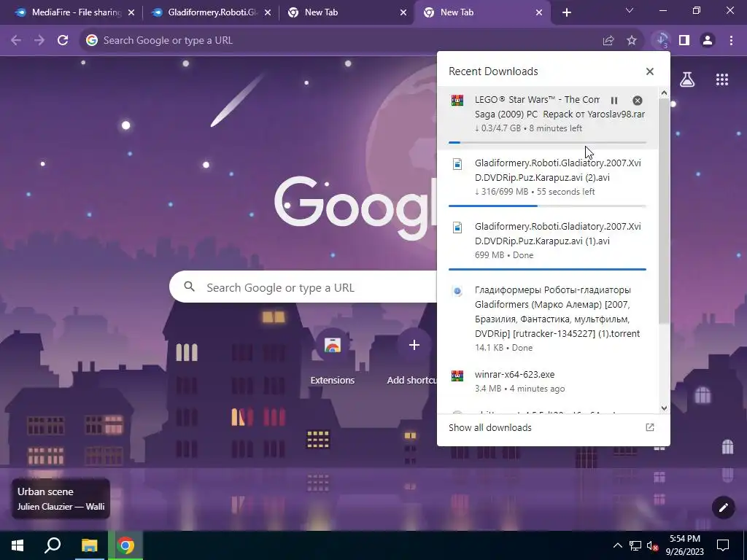747x560 pixels.
Task: Open Chrome three-dot menu
Action: click(731, 41)
